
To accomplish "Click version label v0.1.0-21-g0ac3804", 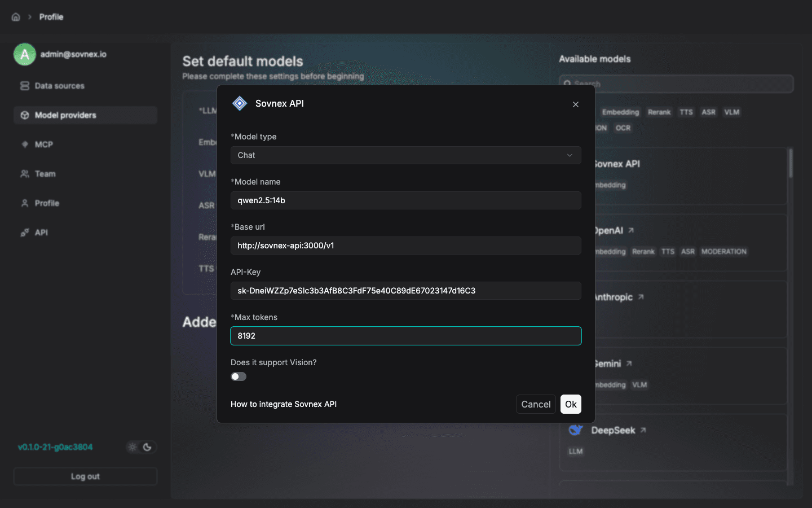I will pos(55,447).
